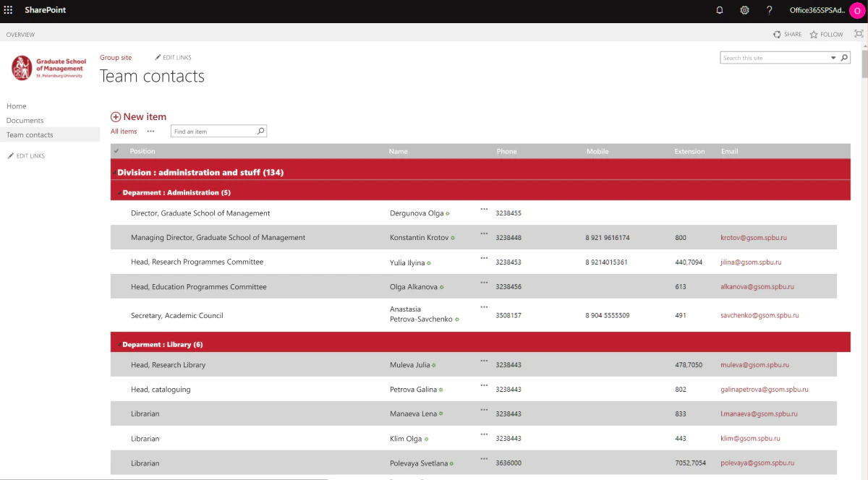868x480 pixels.
Task: Go to Home in the left navigation
Action: [x=17, y=106]
